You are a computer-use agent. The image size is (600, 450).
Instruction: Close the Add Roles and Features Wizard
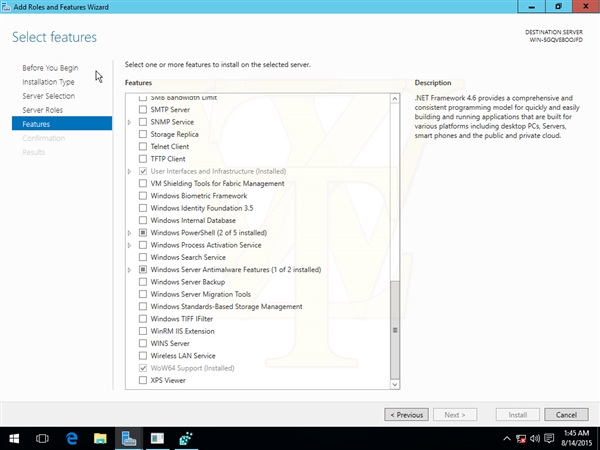tap(586, 7)
